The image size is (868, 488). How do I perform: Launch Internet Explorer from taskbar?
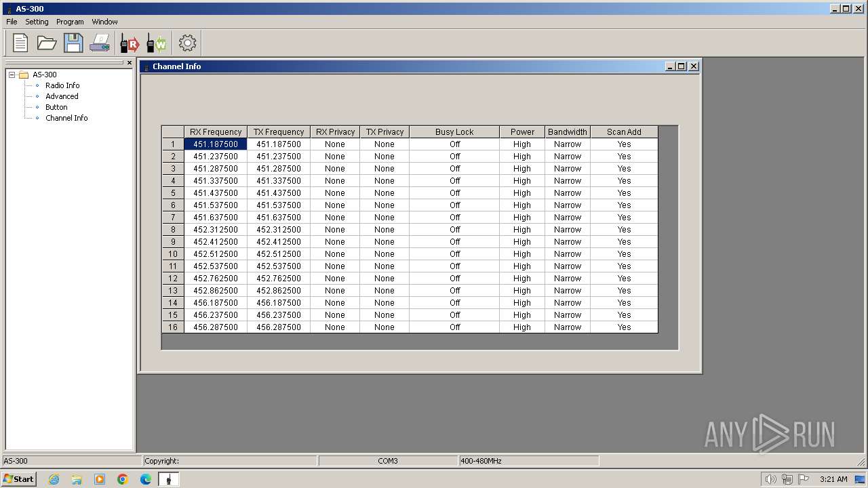54,479
